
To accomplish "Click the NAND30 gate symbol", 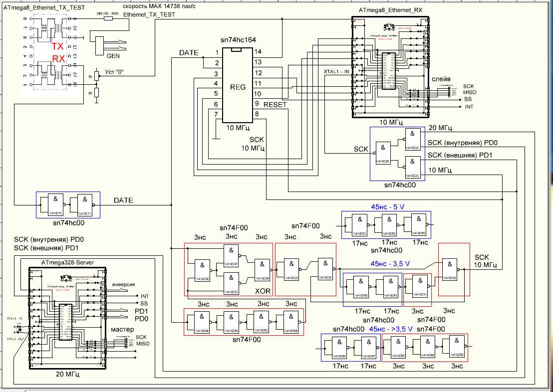I will tap(325, 268).
